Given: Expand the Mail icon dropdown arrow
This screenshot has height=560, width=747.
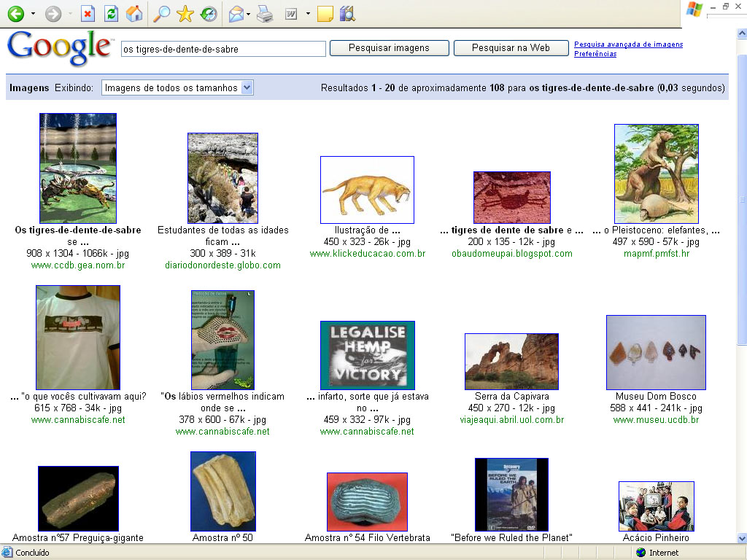Looking at the screenshot, I should click(249, 14).
